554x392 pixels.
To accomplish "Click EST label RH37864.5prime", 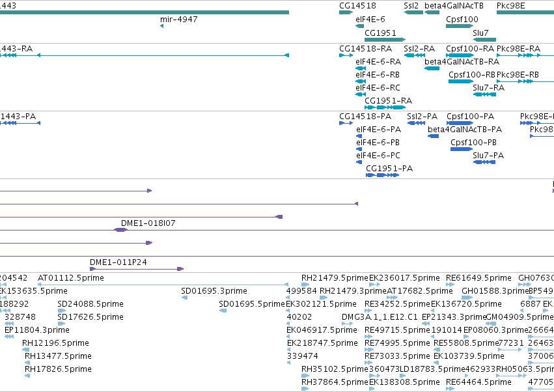I will click(335, 382).
